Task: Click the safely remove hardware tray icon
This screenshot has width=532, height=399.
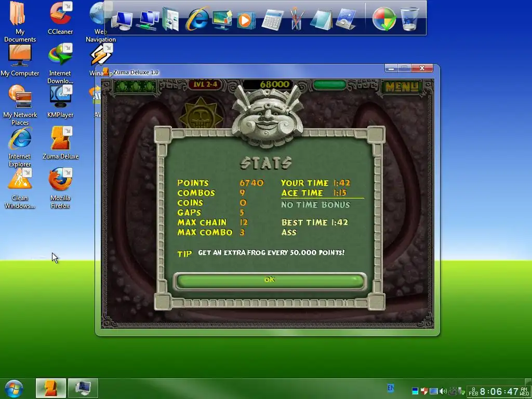Action: (x=461, y=392)
